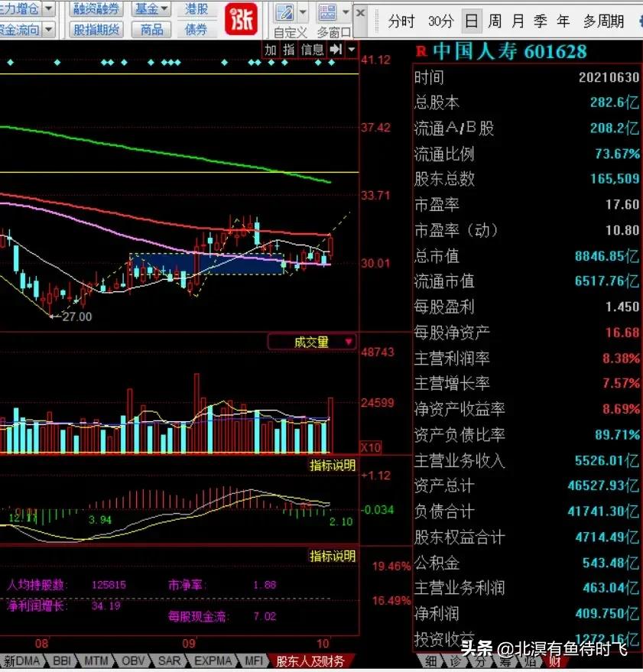643x672 pixels.
Task: Switch to the 股东人及财务 tab
Action: click(x=310, y=661)
